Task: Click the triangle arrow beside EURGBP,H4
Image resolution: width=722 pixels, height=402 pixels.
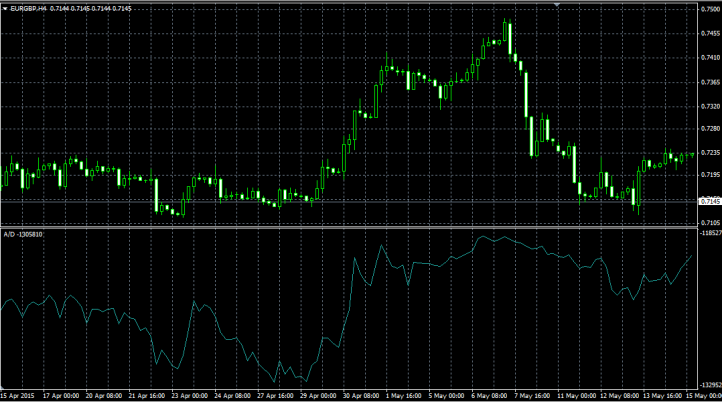Action: coord(5,7)
